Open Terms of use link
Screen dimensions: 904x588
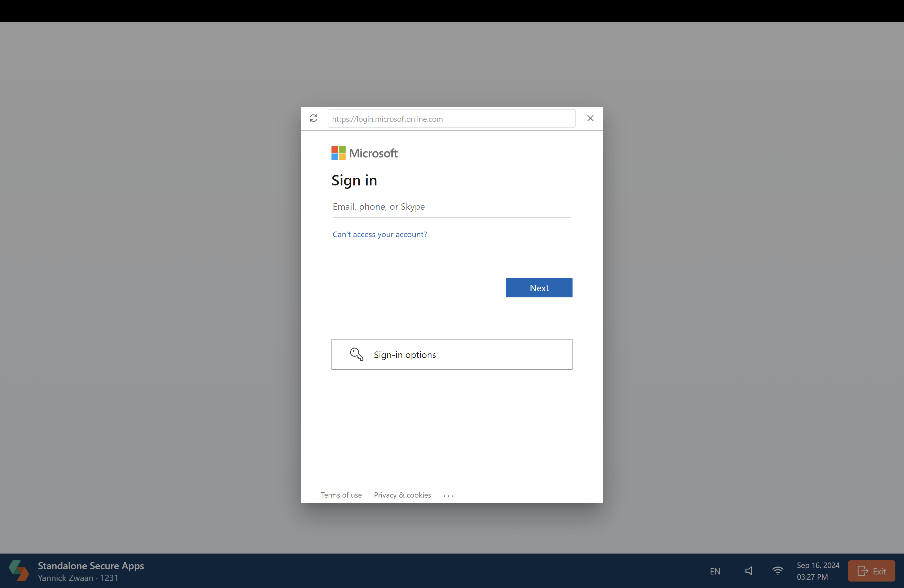(341, 495)
